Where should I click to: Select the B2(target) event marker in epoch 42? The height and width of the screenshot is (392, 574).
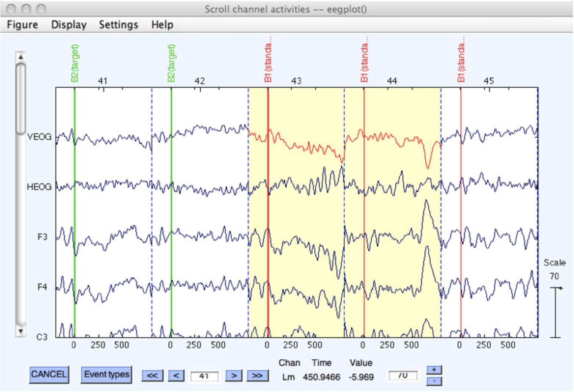(171, 63)
